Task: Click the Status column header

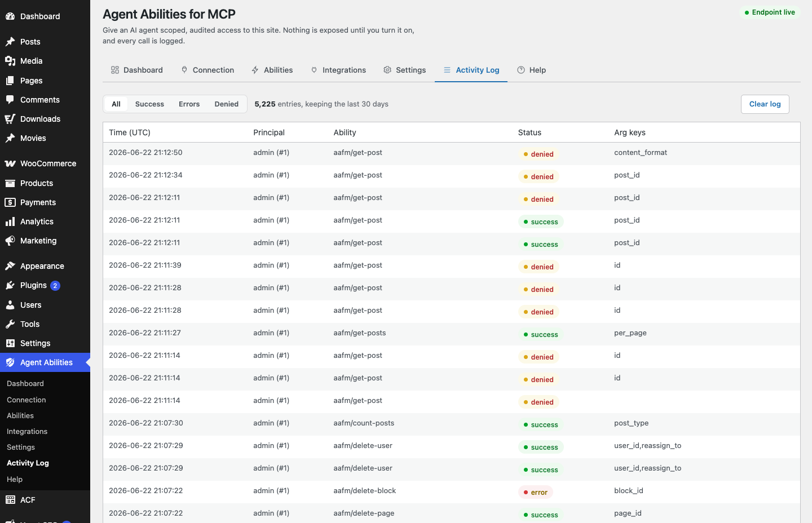Action: (x=529, y=132)
